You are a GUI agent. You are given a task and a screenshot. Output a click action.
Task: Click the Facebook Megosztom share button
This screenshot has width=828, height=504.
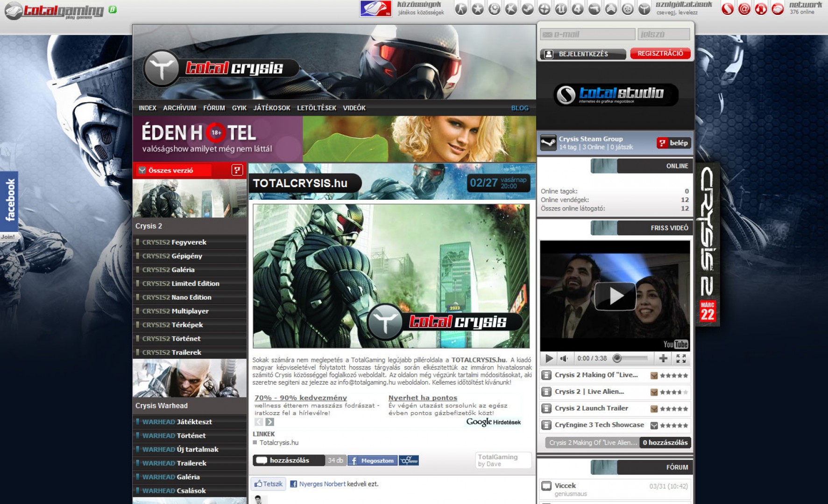point(372,461)
